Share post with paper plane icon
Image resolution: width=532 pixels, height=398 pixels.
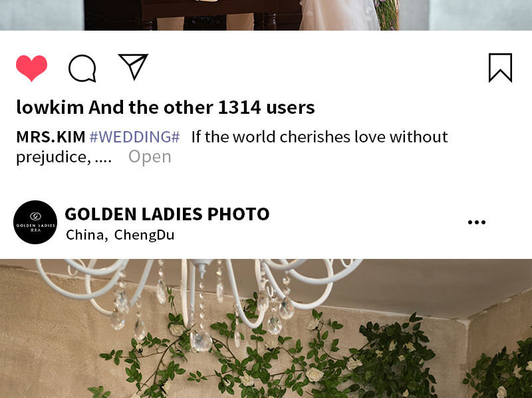(x=134, y=67)
